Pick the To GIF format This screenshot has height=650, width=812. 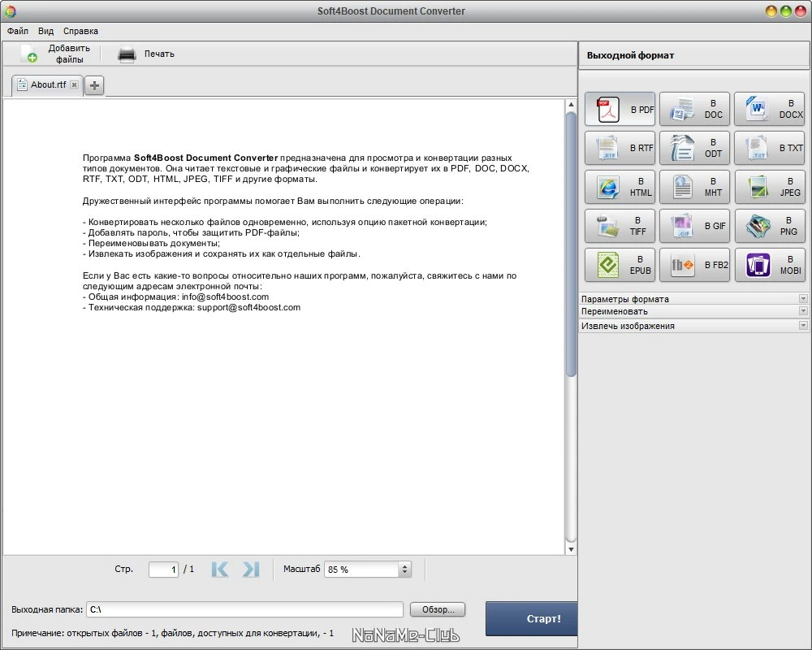pos(694,226)
